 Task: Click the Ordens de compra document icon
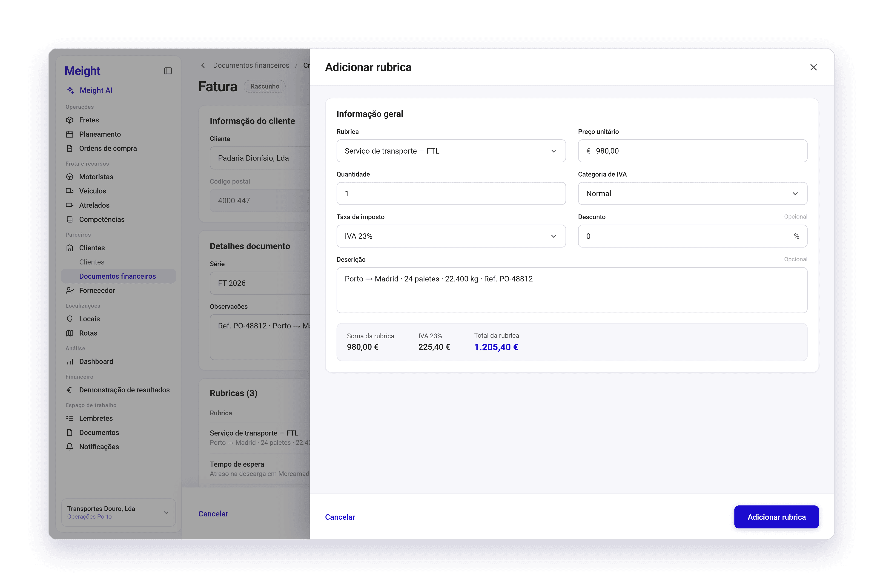point(70,149)
